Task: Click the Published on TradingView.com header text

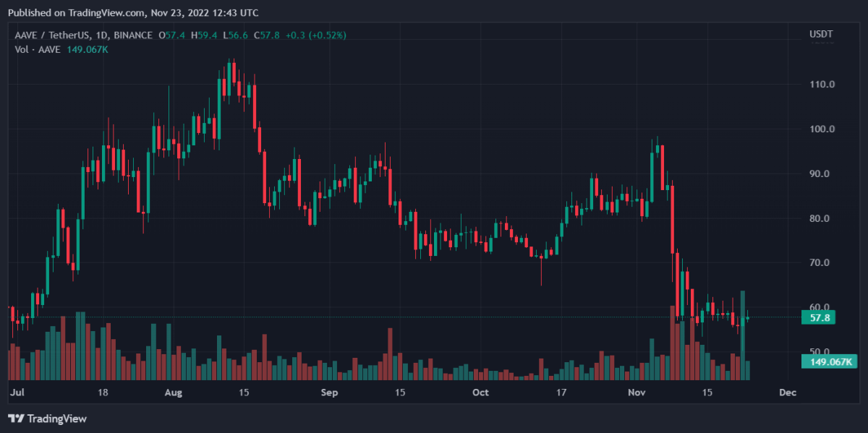Action: tap(133, 13)
